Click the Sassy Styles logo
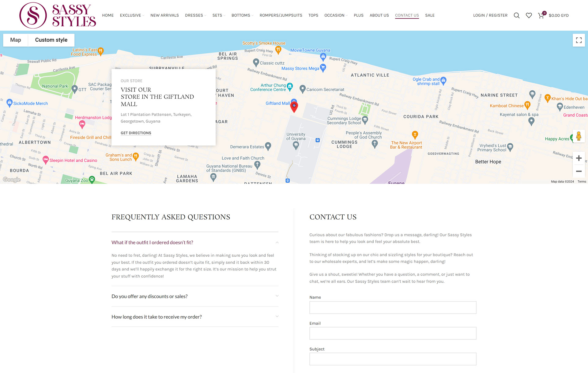 [58, 15]
